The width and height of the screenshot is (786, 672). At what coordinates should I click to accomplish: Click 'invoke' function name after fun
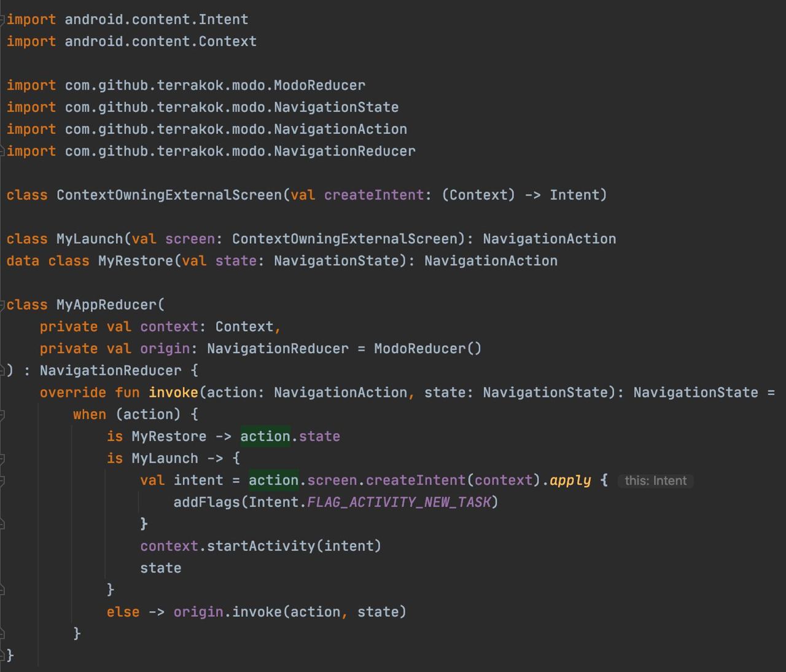[173, 393]
